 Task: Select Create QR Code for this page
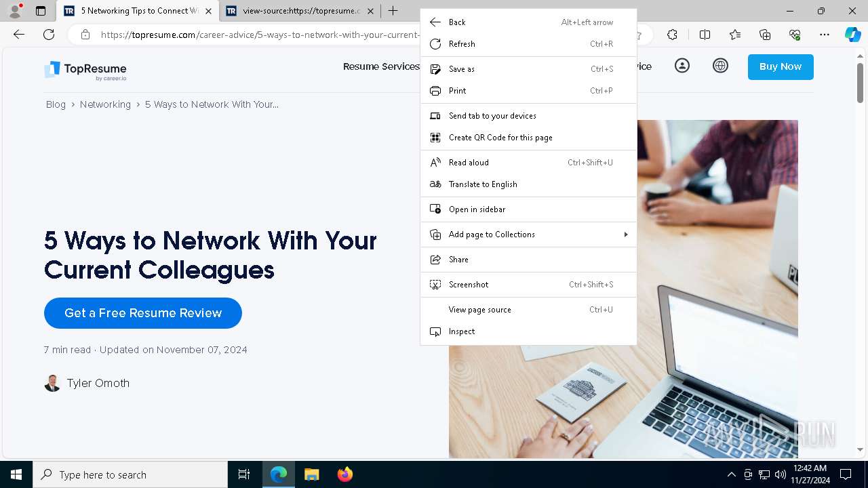[x=528, y=138]
